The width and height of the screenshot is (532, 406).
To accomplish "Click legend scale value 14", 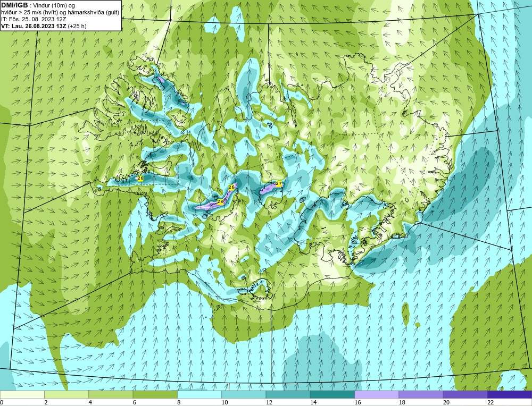I will [313, 402].
